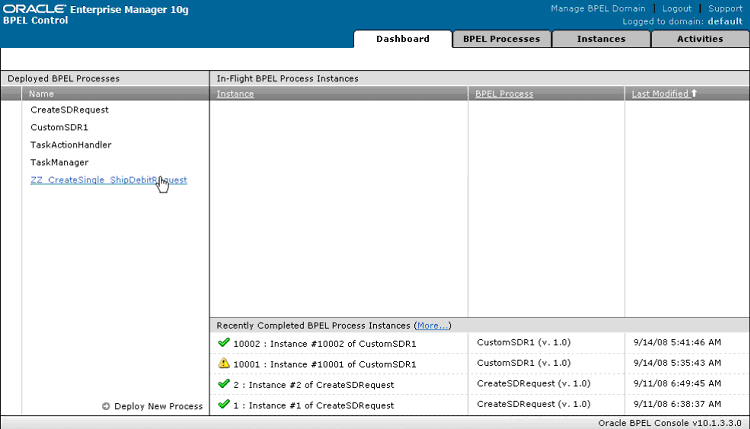The width and height of the screenshot is (750, 429).
Task: Click Deploy New Process link
Action: pos(158,406)
